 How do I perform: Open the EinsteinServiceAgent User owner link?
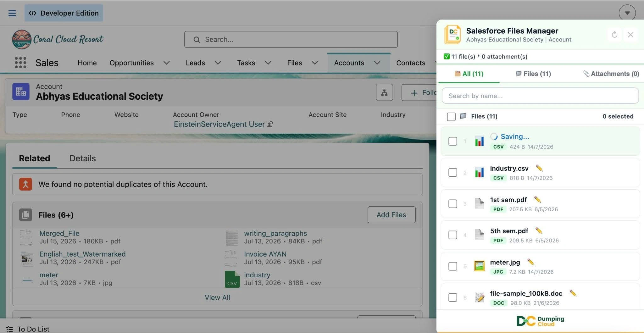[x=219, y=124]
